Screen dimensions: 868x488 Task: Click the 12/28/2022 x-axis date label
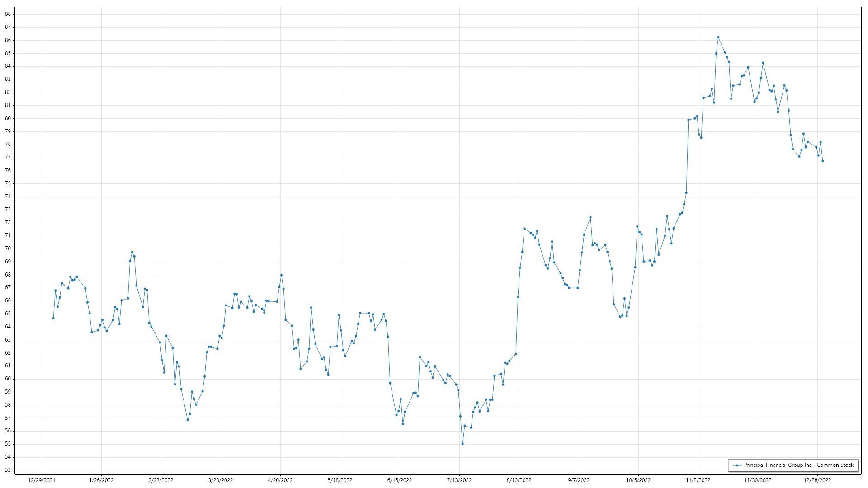tap(817, 480)
